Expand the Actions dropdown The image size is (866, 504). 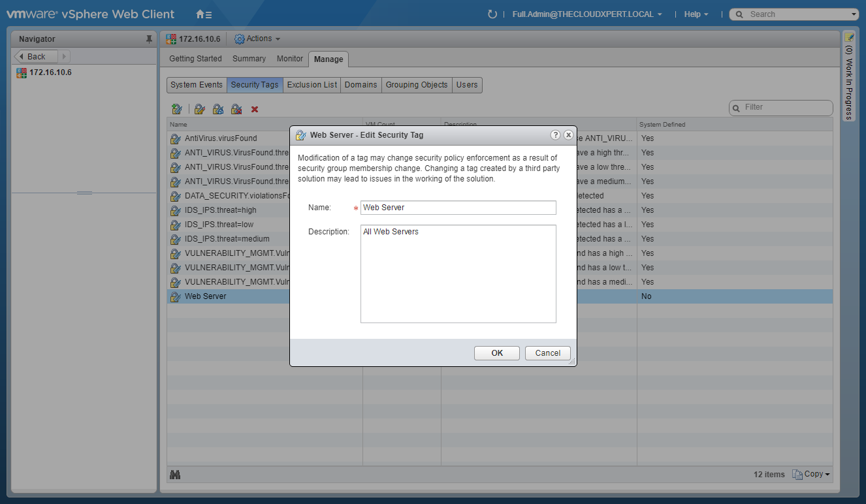point(258,39)
